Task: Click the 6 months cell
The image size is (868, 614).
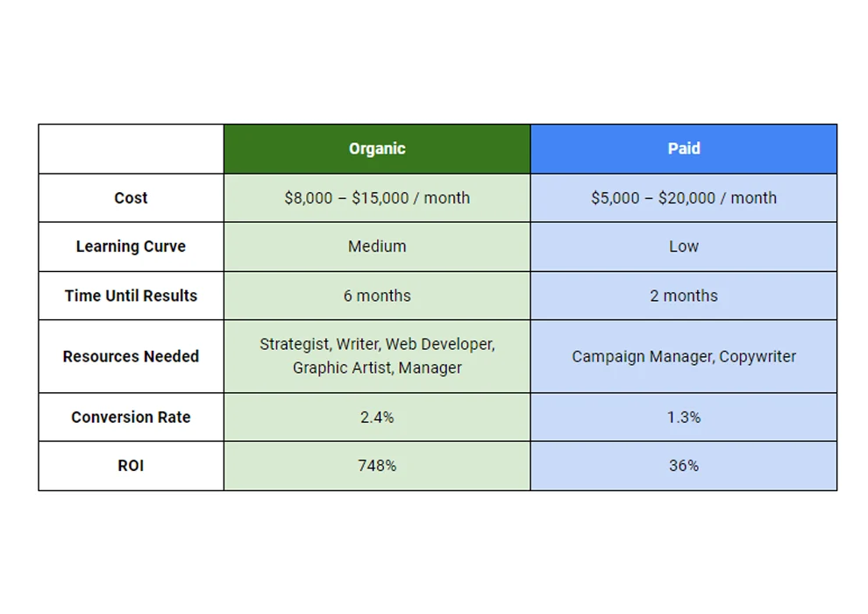Action: 377,296
